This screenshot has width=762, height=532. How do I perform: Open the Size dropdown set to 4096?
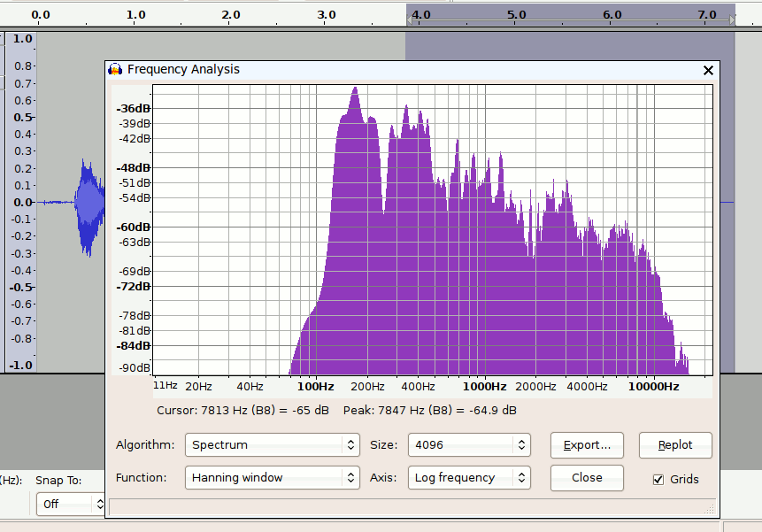469,444
